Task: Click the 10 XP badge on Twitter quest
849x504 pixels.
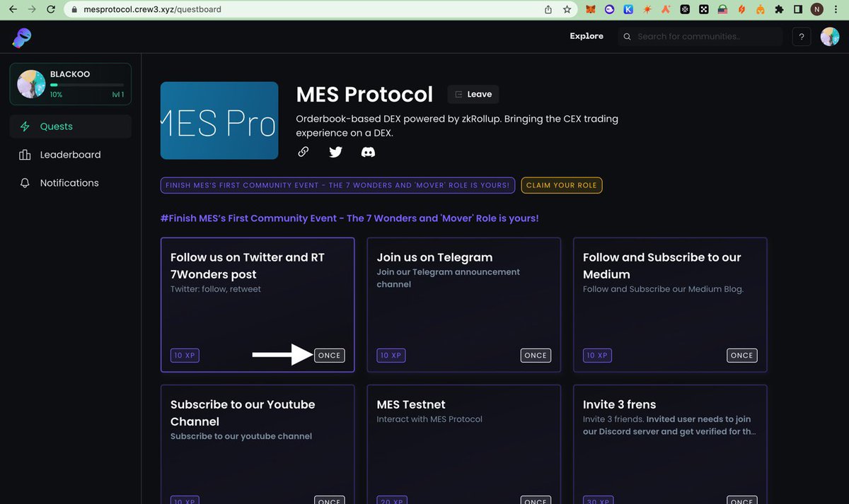Action: point(185,356)
